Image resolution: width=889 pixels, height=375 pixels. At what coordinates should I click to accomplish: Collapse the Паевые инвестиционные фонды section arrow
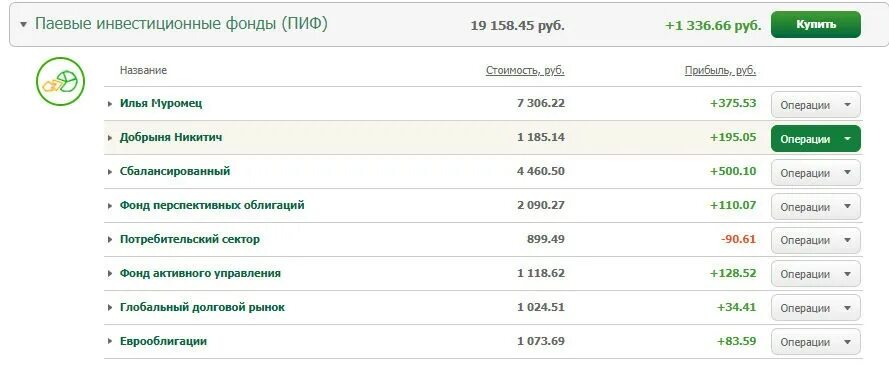pos(23,25)
